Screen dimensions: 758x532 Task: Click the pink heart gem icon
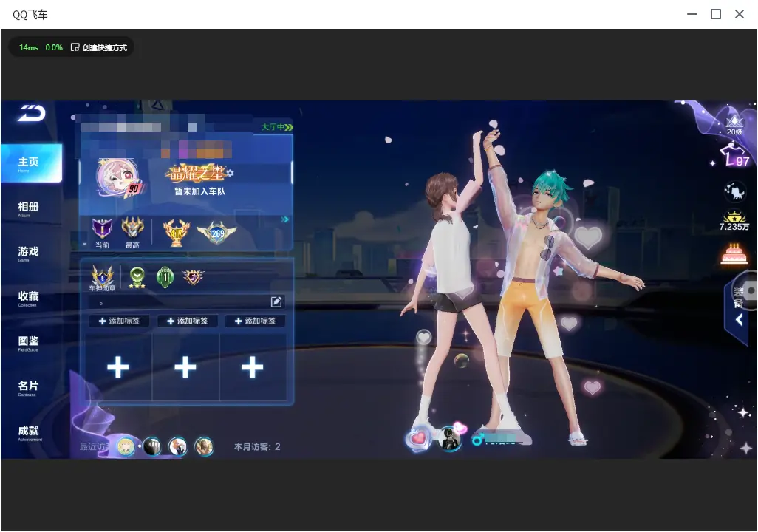click(418, 438)
